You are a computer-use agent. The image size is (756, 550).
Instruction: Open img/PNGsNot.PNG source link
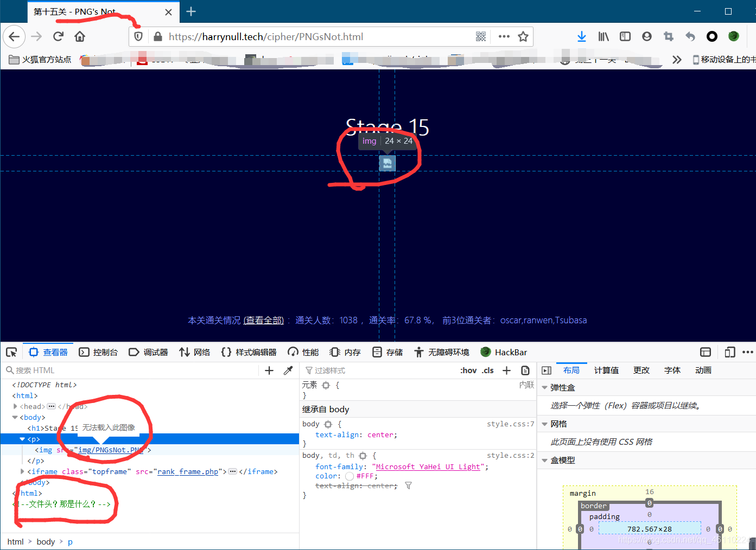tap(111, 450)
